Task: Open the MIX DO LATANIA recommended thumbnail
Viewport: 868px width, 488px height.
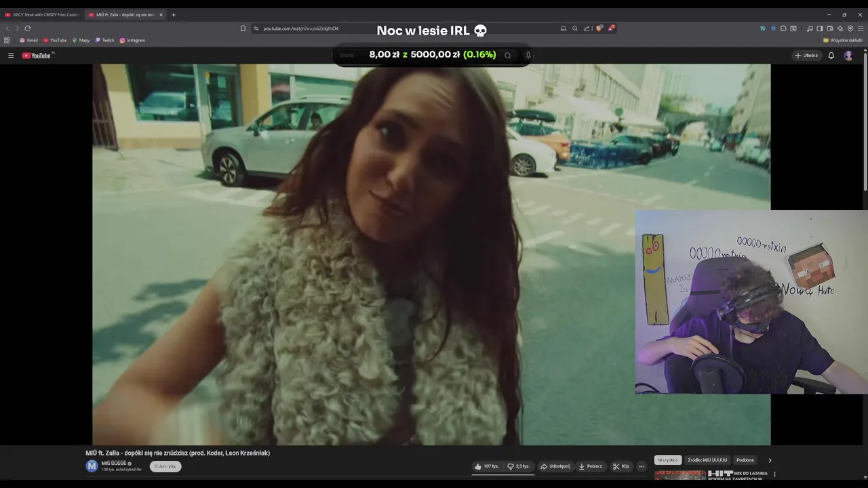Action: (679, 475)
